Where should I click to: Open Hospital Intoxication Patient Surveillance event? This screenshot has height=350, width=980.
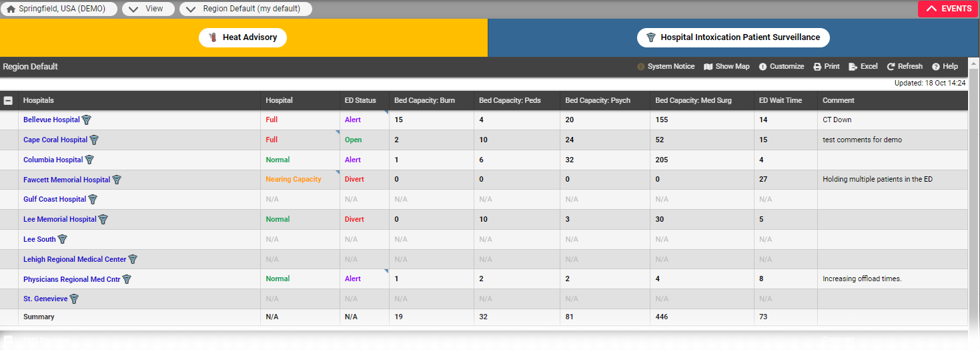click(733, 37)
